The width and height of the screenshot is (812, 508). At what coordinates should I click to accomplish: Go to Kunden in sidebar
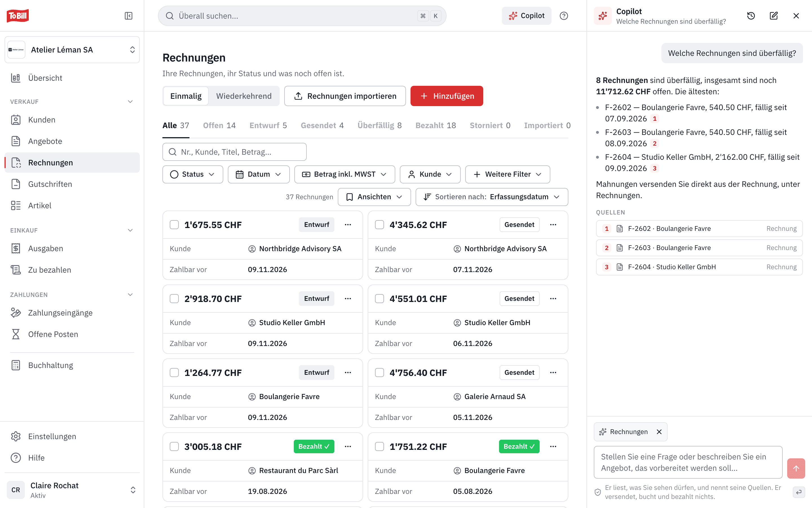(x=72, y=120)
